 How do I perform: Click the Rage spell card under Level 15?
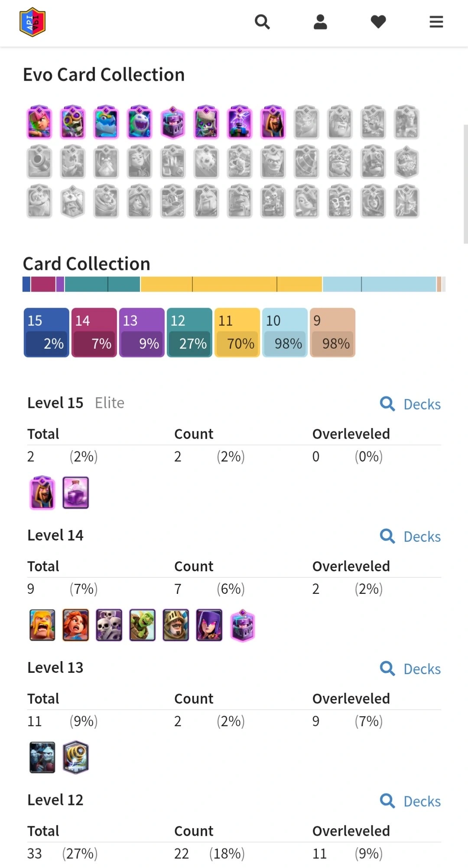pyautogui.click(x=76, y=493)
